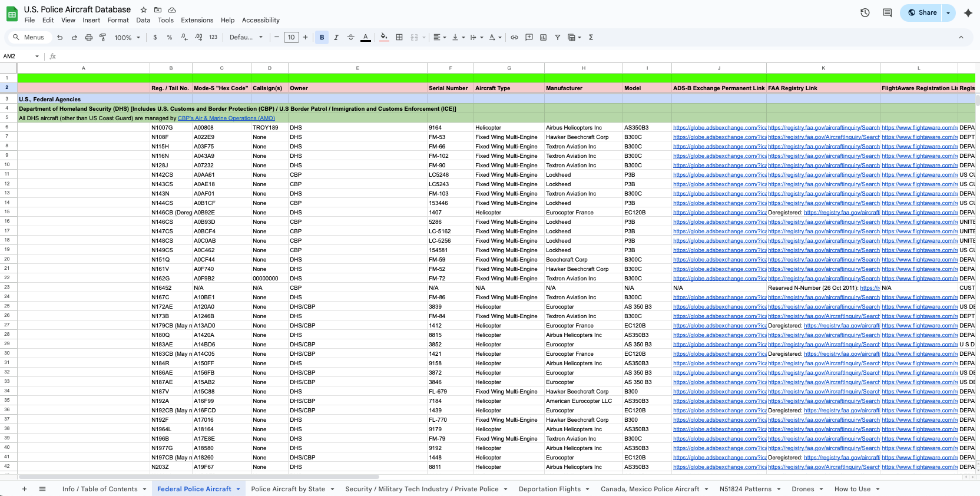
Task: Increase font size with plus button
Action: (x=305, y=37)
